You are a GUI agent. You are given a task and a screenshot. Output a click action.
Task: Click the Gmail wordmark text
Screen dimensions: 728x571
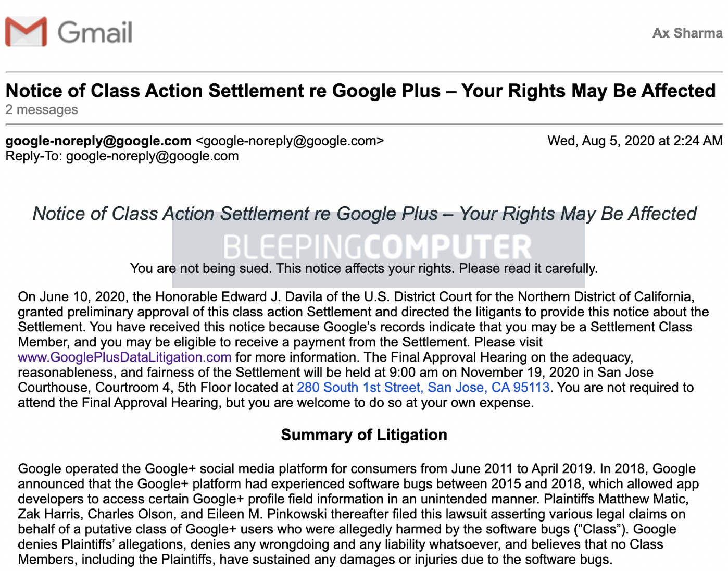point(95,32)
